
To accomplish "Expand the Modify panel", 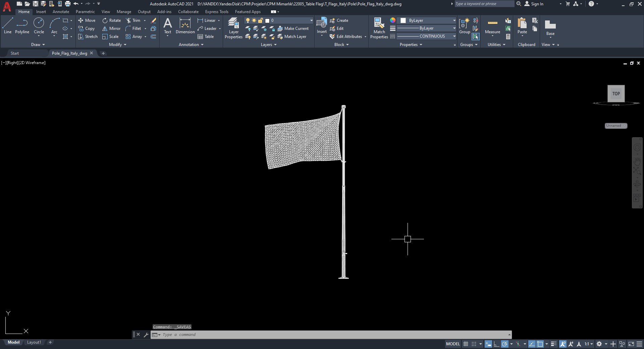I will [118, 45].
